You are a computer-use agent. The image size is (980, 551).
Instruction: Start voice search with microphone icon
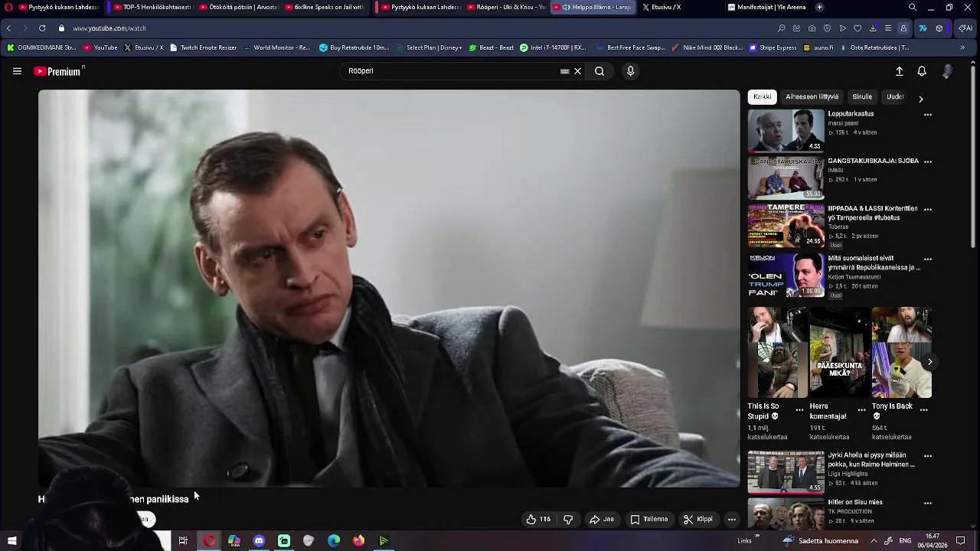[x=630, y=71]
